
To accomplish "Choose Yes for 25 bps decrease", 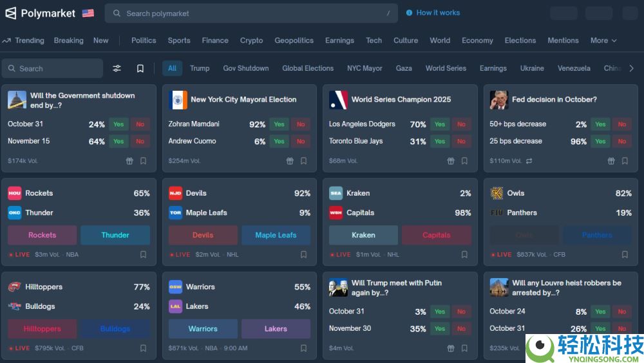I will [600, 142].
